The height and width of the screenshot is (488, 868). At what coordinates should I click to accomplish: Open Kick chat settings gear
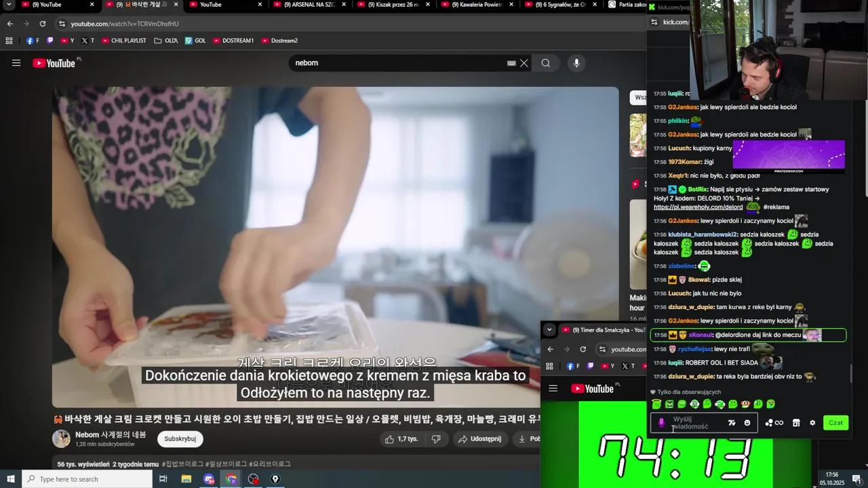(812, 423)
